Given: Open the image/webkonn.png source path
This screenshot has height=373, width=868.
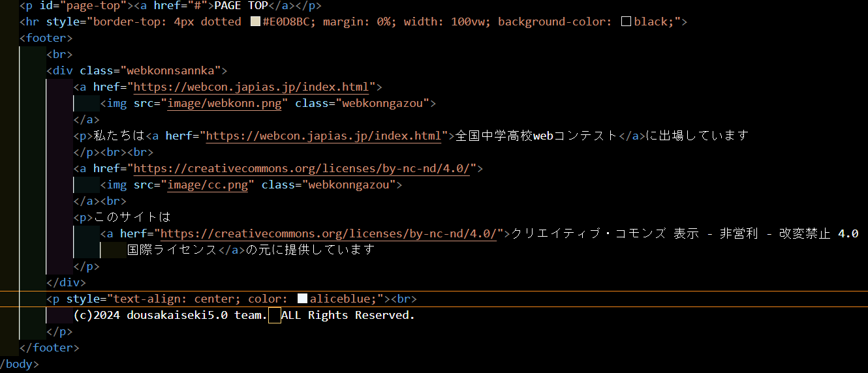Looking at the screenshot, I should click(x=225, y=103).
